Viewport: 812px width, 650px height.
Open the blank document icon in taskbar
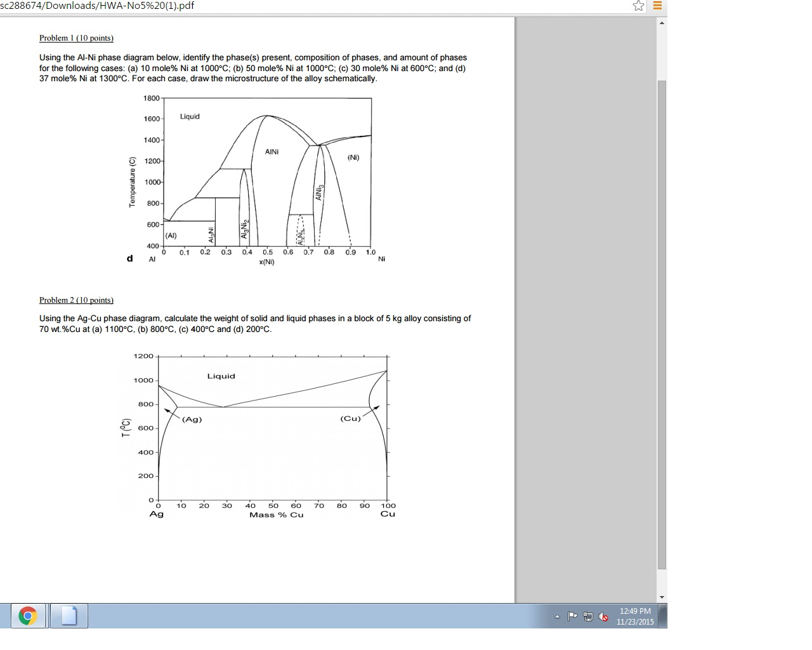[69, 616]
